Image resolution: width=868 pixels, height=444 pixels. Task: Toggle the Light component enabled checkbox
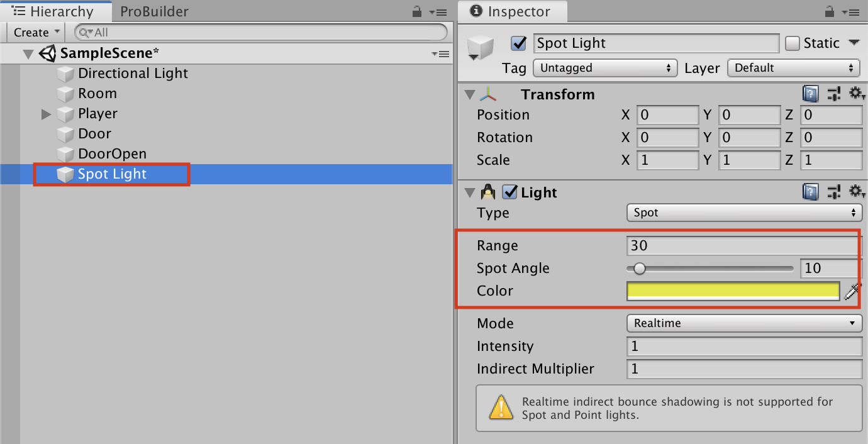[510, 192]
